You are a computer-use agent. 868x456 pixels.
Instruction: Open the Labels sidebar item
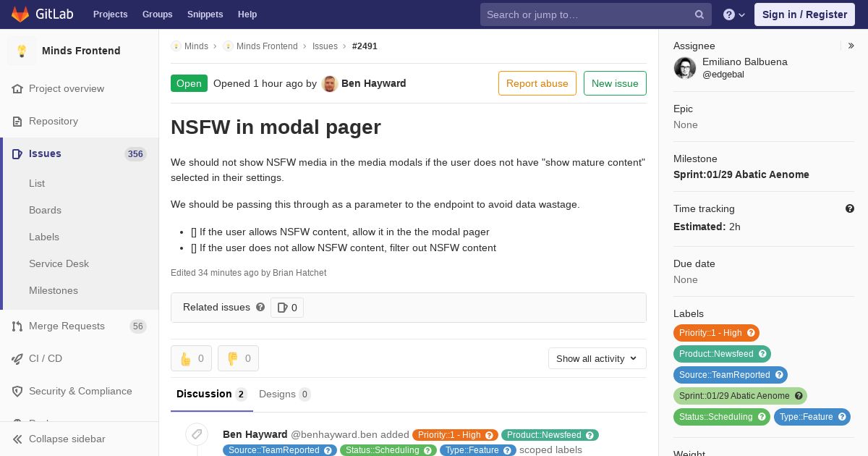click(44, 237)
